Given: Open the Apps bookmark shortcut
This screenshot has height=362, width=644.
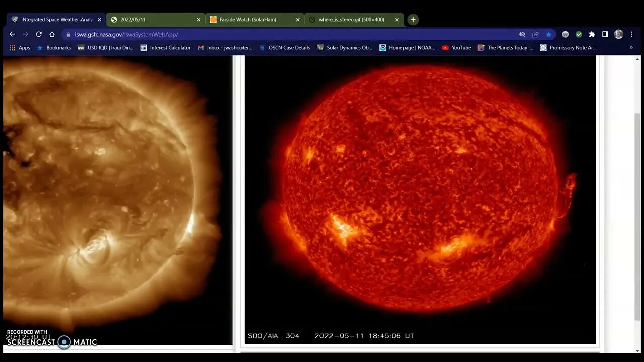Looking at the screenshot, I should point(20,48).
